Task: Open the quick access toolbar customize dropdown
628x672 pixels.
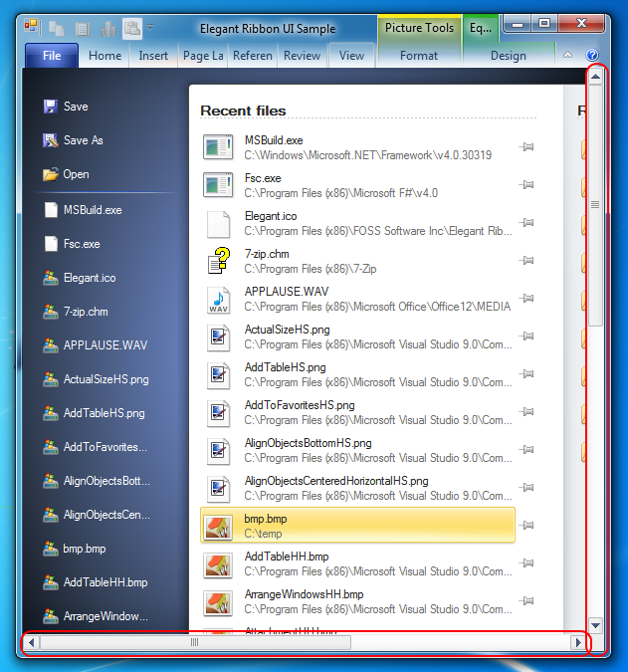Action: (x=150, y=28)
